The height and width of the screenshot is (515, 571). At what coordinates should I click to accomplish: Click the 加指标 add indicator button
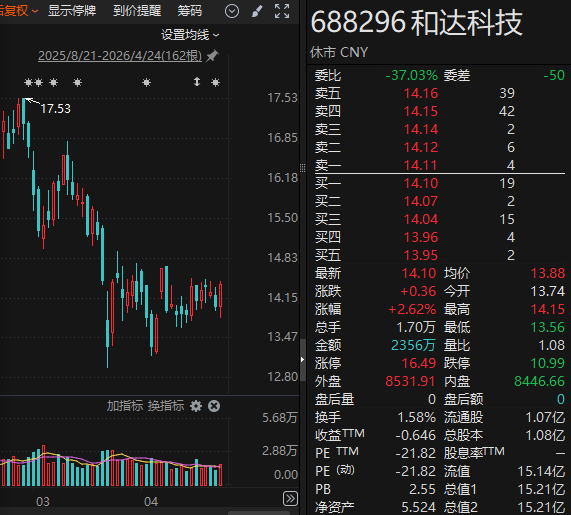tap(125, 406)
